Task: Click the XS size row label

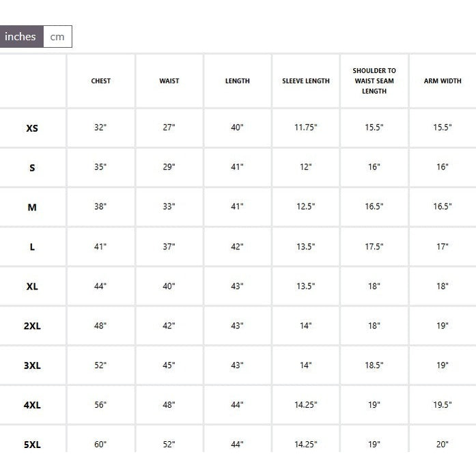Action: [x=32, y=128]
